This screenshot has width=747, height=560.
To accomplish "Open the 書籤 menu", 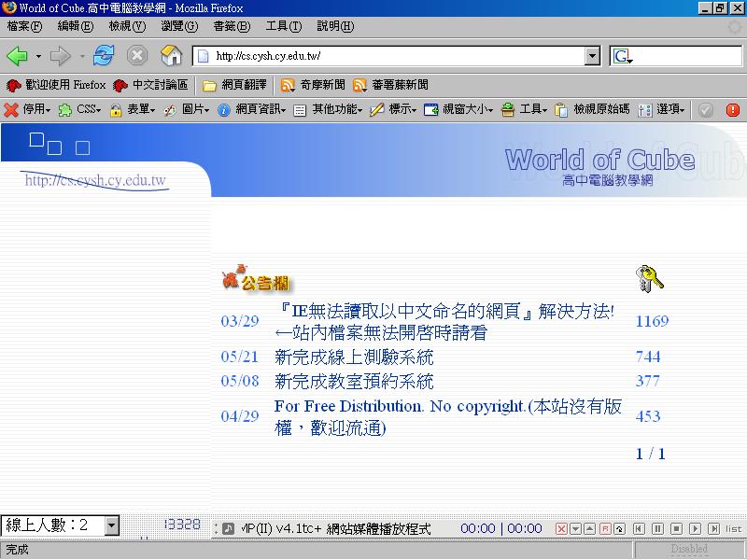I will pyautogui.click(x=232, y=26).
